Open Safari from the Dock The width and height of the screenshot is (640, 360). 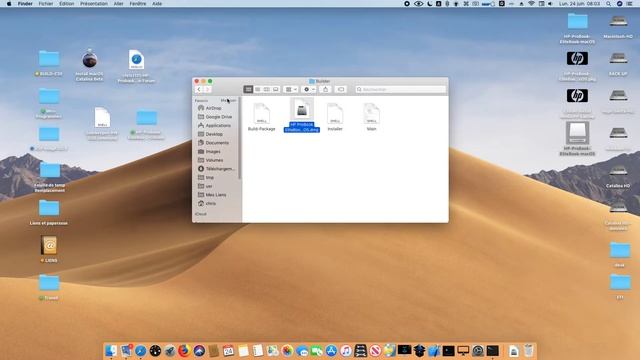(x=140, y=350)
